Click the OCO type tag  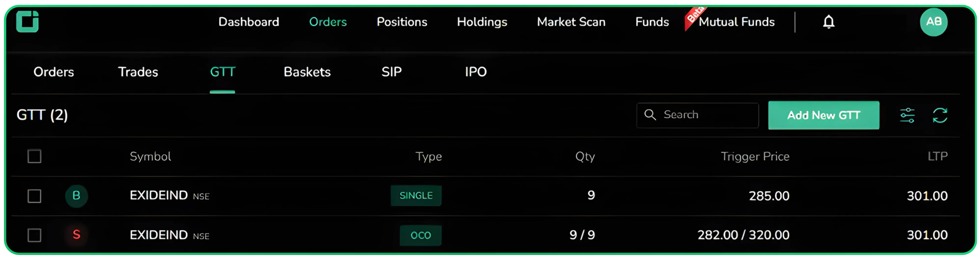[421, 235]
